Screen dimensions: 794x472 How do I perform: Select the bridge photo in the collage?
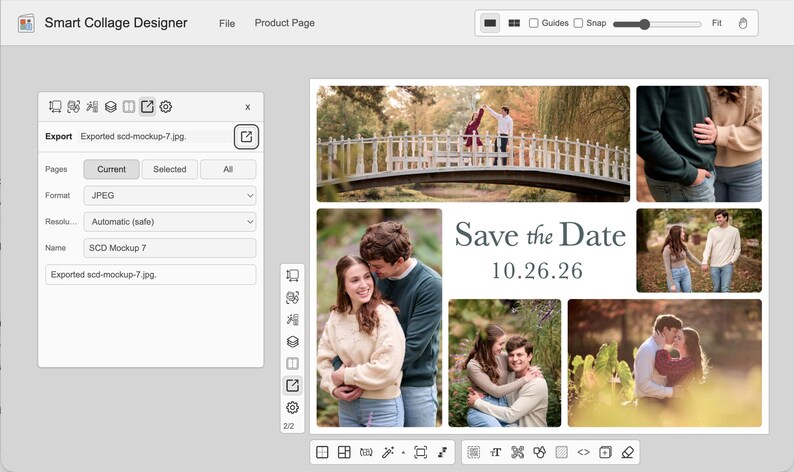tap(473, 144)
